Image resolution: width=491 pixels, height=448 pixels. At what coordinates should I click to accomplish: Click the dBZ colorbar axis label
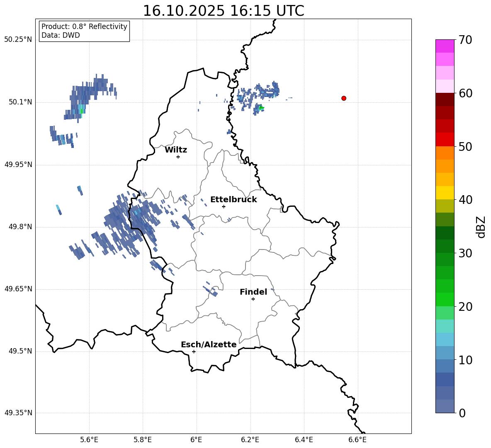(x=481, y=227)
